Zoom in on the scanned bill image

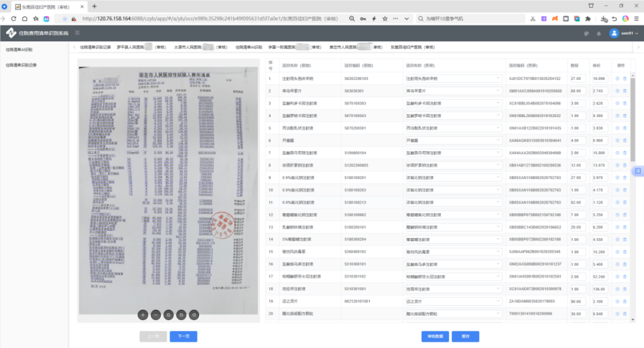tap(143, 314)
